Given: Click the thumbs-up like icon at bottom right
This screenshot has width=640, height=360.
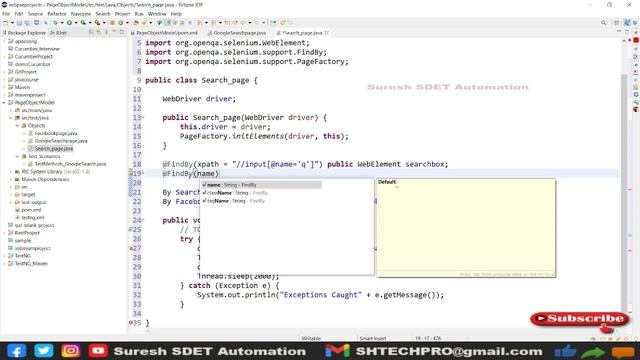Looking at the screenshot, I should (565, 352).
